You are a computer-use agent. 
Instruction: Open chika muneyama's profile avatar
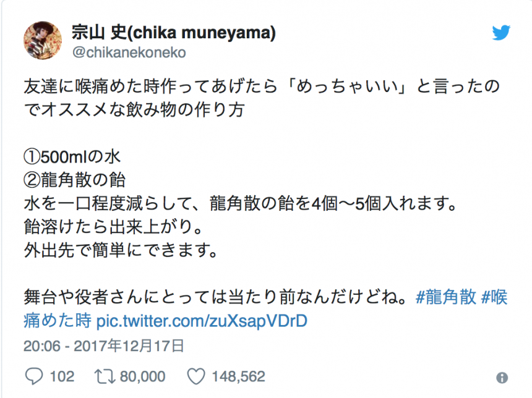coord(43,41)
